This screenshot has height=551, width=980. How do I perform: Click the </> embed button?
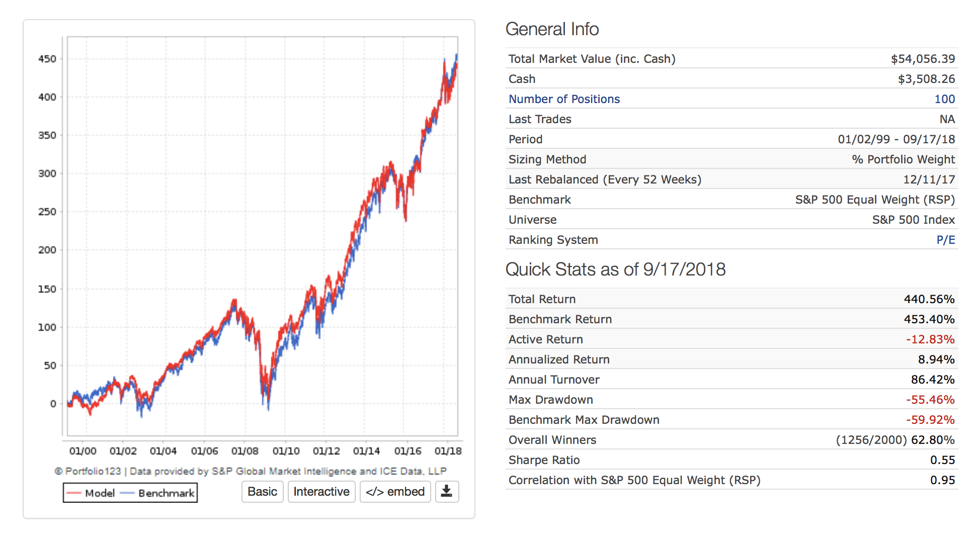click(395, 492)
